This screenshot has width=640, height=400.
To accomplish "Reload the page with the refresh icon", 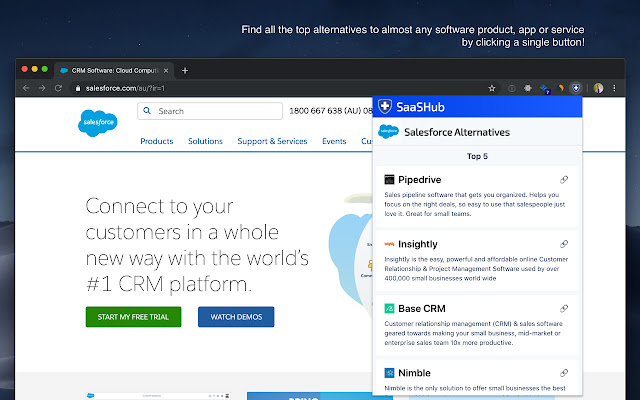I will (x=58, y=88).
